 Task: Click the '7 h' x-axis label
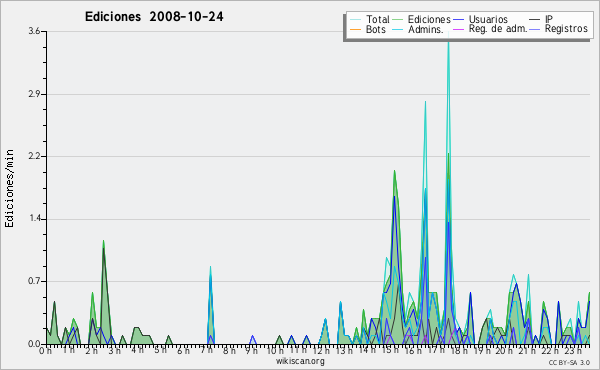[x=207, y=350]
